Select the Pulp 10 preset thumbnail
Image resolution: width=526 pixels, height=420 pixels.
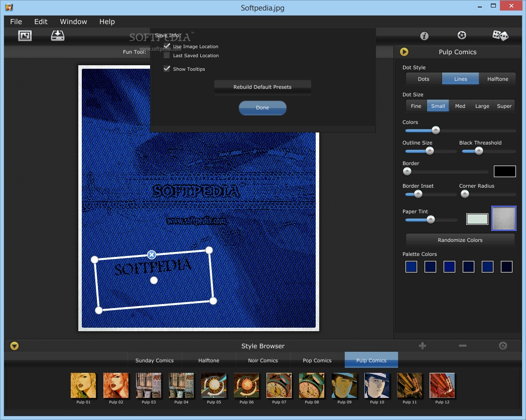(377, 385)
